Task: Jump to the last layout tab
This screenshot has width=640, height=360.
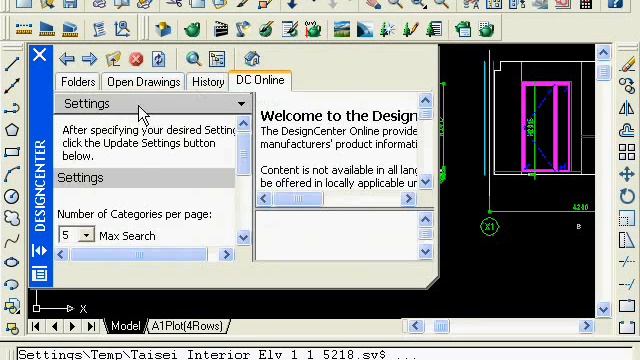Action: [x=91, y=326]
